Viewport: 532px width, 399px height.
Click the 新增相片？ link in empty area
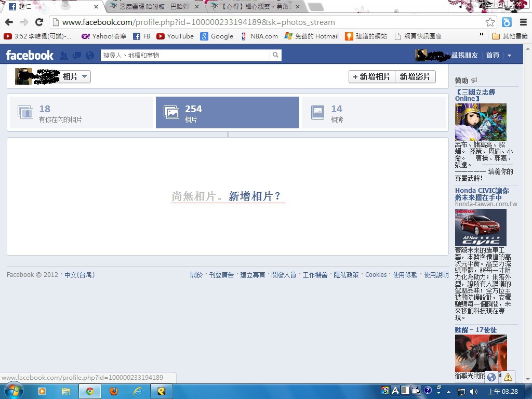255,196
